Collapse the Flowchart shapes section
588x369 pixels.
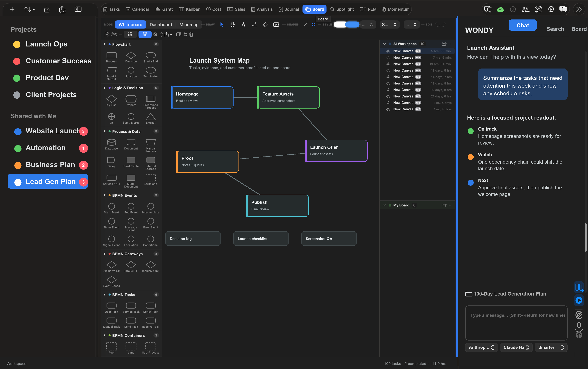tap(105, 44)
